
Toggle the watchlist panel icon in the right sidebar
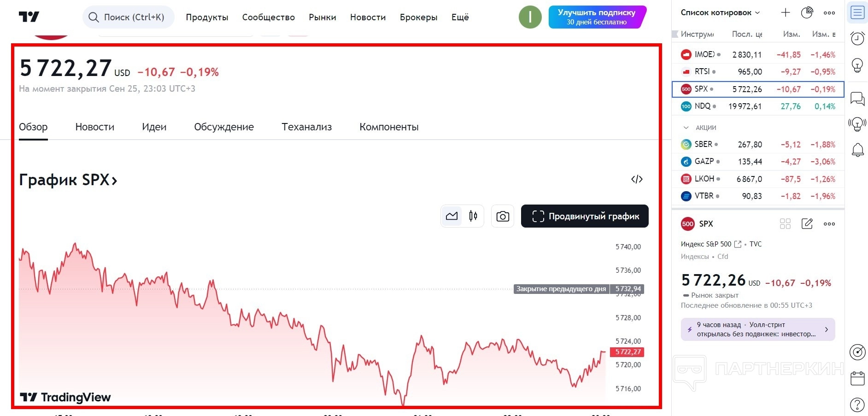pos(857,12)
